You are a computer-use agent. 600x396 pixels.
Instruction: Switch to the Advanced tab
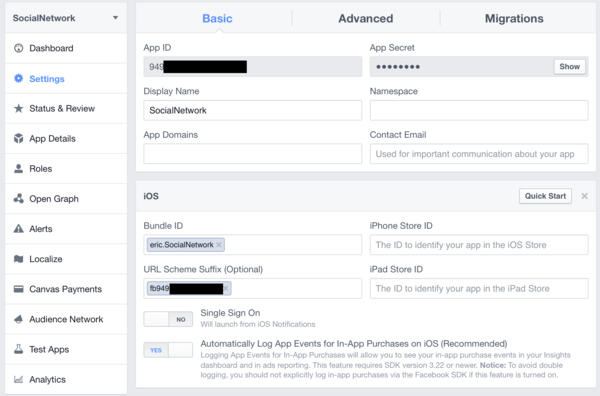click(365, 18)
